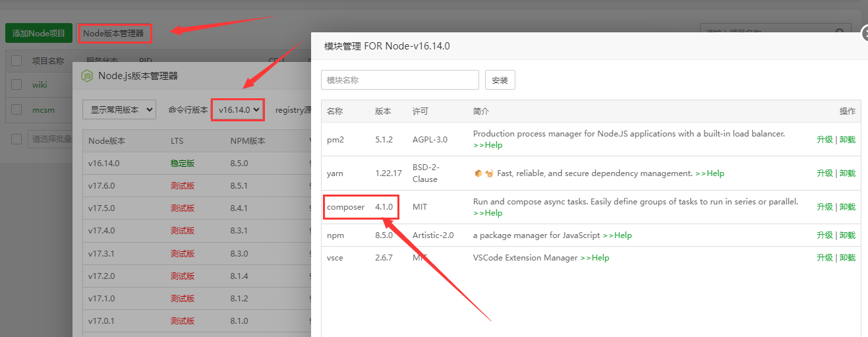Screen dimensions: 868x337
Task: Open the Node版本管理器 button
Action: click(113, 33)
